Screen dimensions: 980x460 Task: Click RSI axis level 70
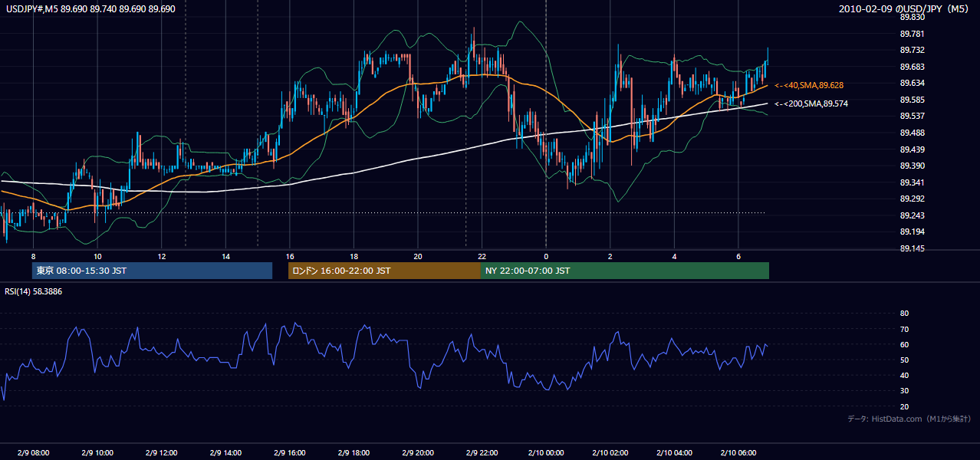pyautogui.click(x=904, y=329)
